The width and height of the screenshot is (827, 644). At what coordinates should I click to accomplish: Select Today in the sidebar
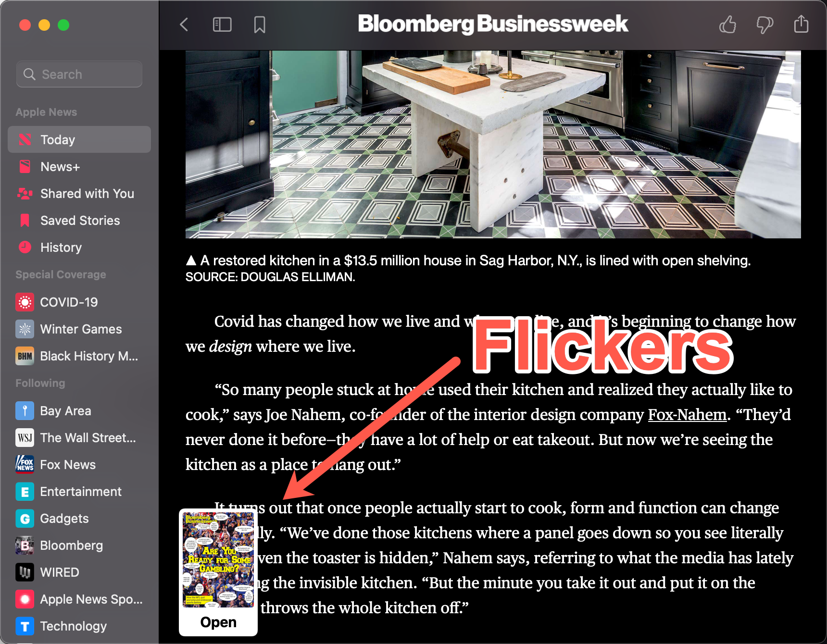[x=79, y=139]
